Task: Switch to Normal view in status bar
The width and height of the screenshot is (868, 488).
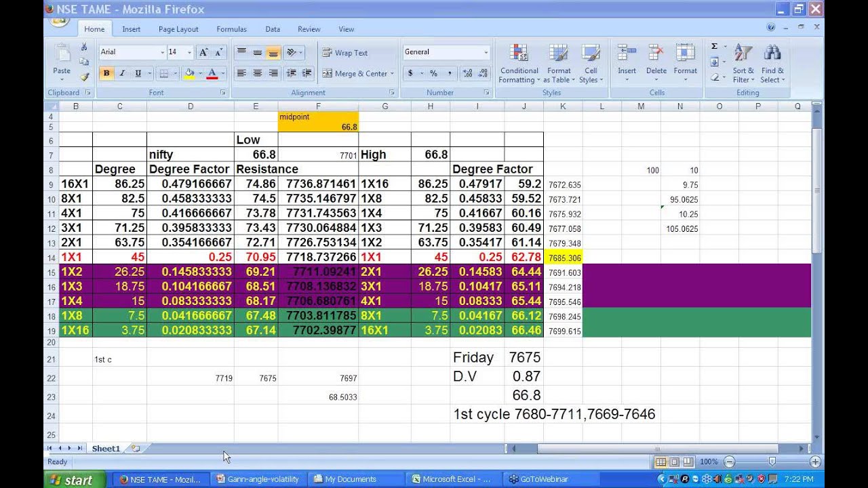Action: 660,462
